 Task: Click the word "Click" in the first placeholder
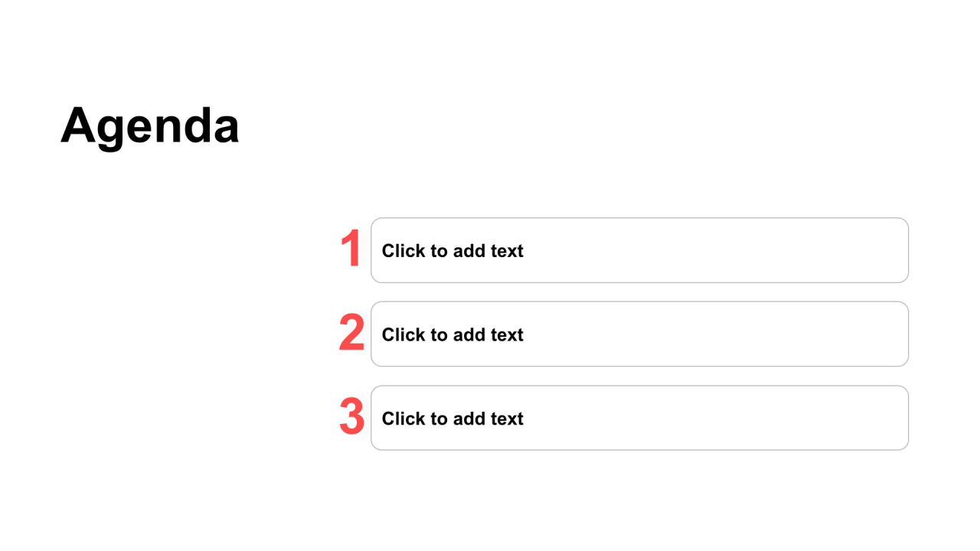tap(400, 251)
